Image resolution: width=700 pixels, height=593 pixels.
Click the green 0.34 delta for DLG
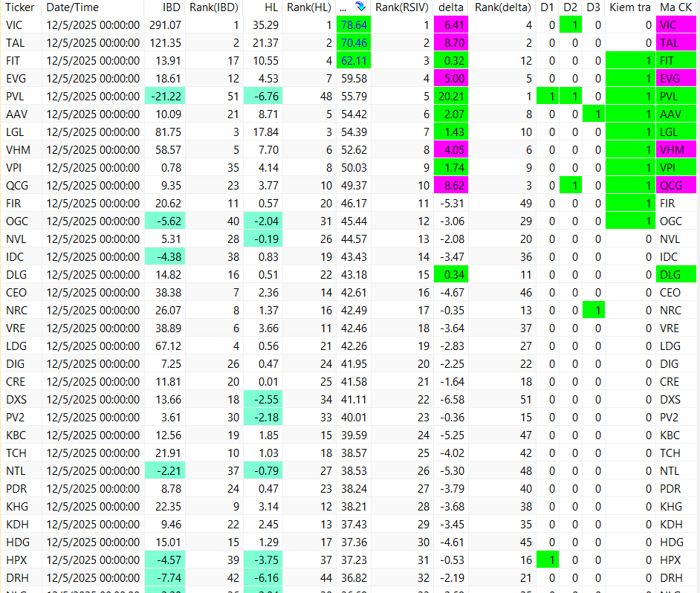[x=451, y=275]
